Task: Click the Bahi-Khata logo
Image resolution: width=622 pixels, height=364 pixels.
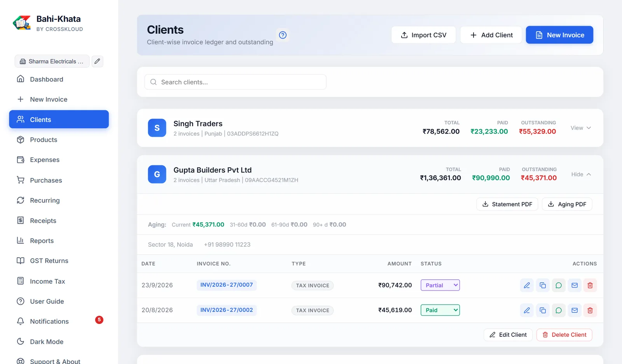Action: 22,23
